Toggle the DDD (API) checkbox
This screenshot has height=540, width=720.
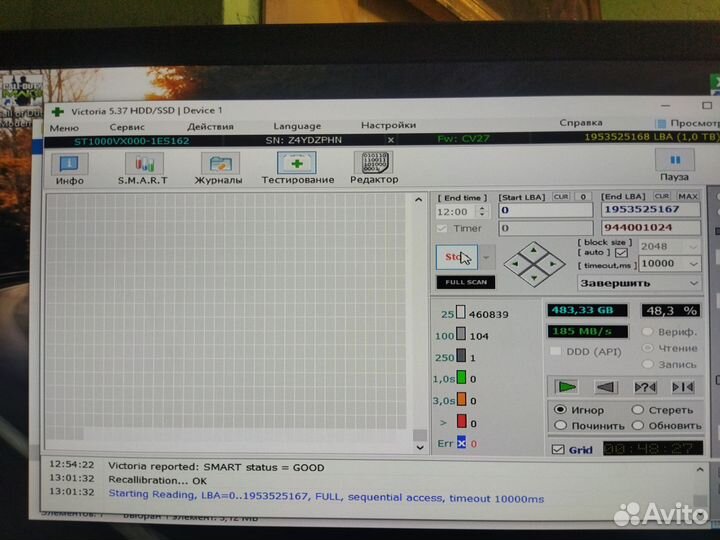pyautogui.click(x=556, y=351)
